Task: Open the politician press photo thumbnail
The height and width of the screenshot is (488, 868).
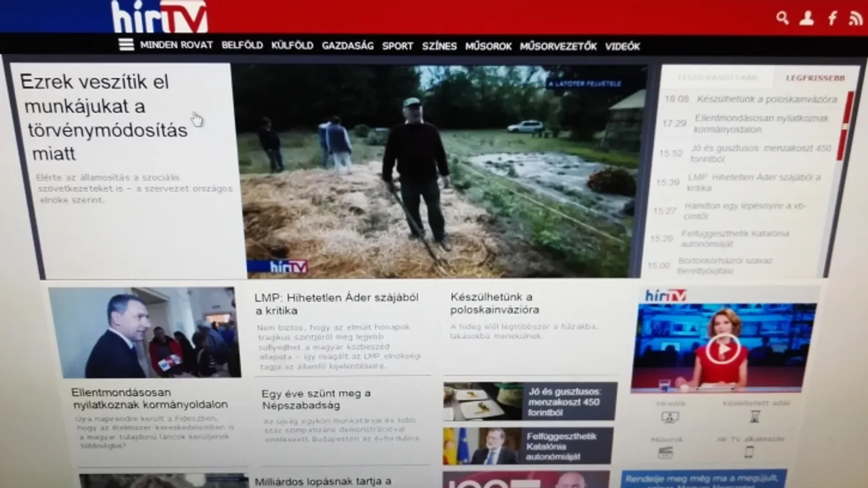Action: tap(144, 333)
